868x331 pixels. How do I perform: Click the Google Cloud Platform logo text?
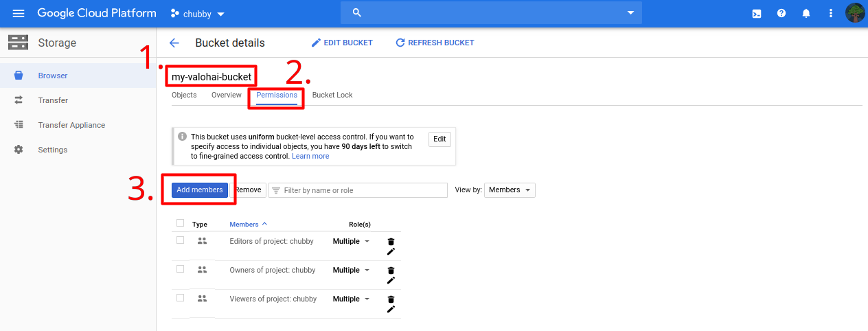pos(97,13)
